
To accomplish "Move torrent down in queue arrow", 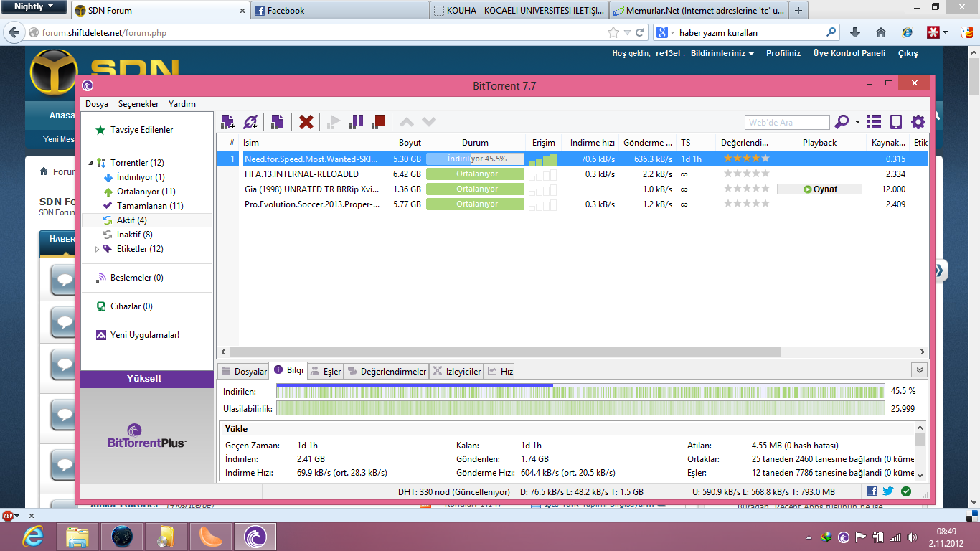I will pos(429,122).
